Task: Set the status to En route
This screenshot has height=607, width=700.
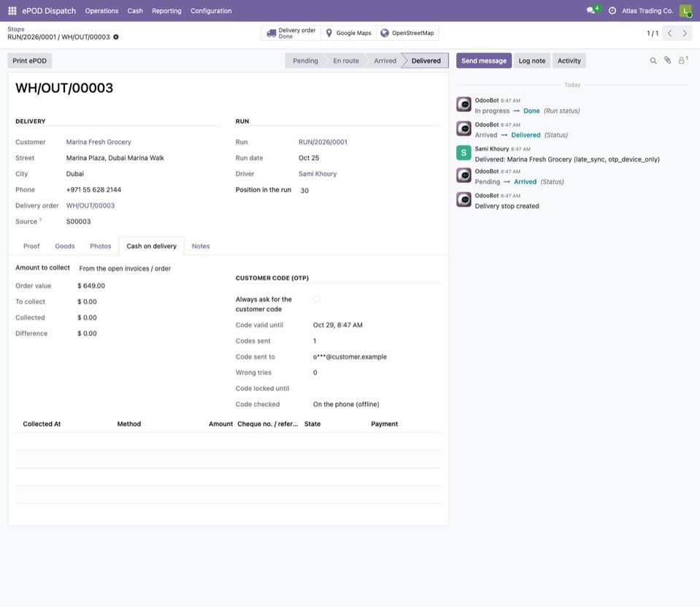Action: (345, 61)
